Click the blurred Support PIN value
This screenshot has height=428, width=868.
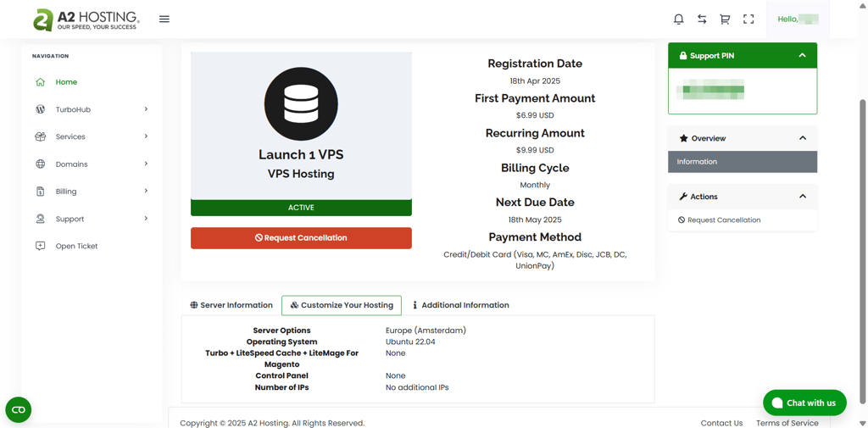tap(713, 90)
